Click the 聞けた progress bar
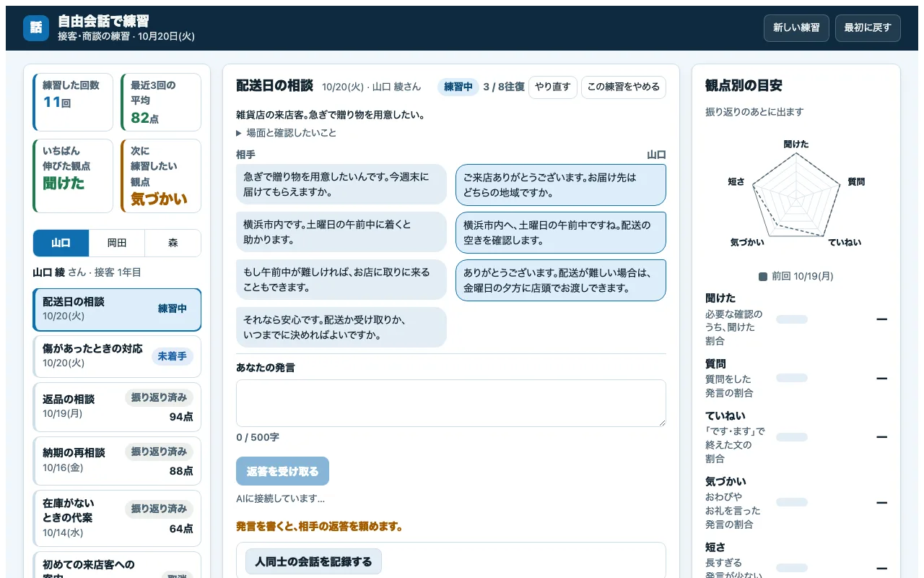 click(x=792, y=319)
